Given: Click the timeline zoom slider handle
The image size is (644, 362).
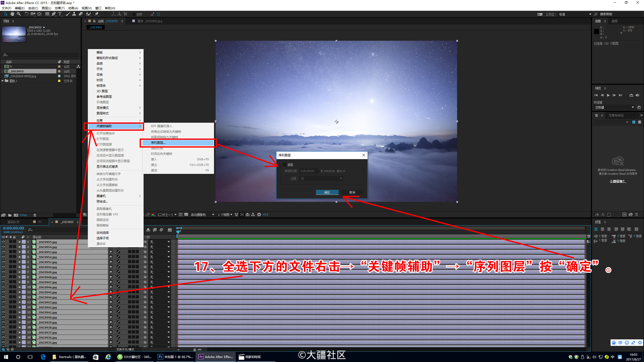Looking at the screenshot, I should pos(195,349).
